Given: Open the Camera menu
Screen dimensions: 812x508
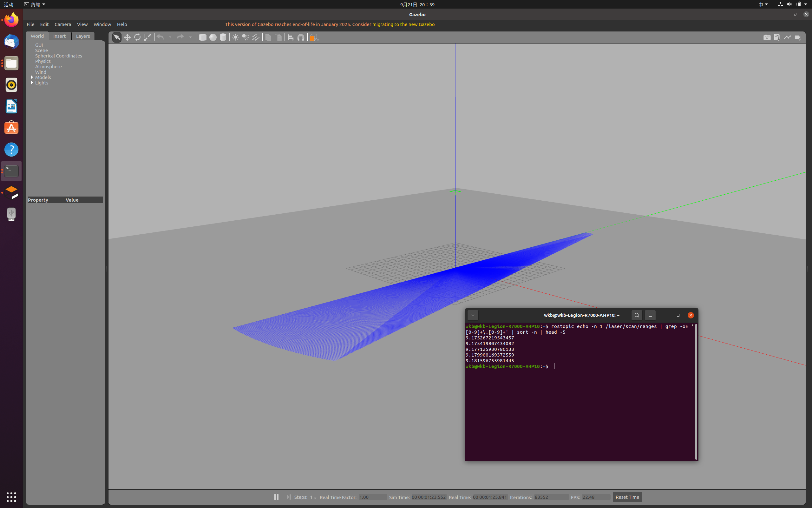Looking at the screenshot, I should pyautogui.click(x=63, y=24).
